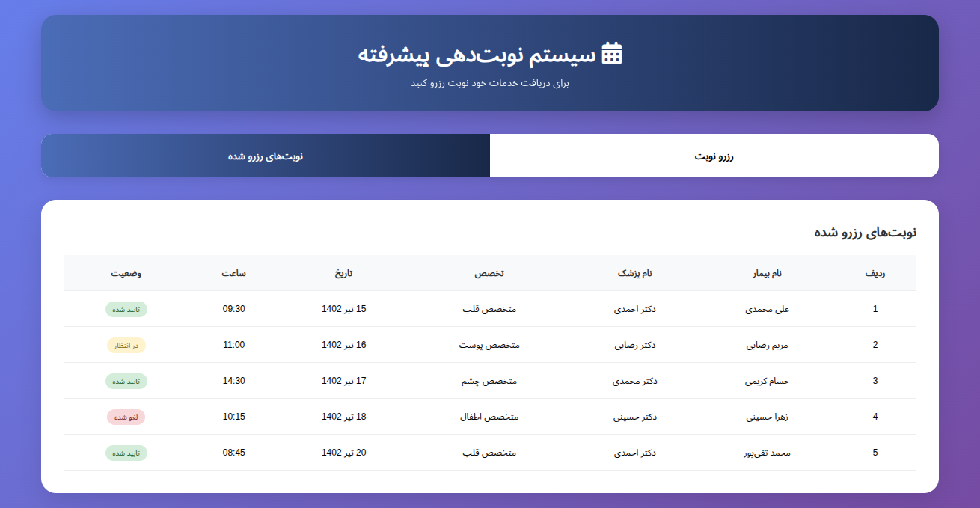The width and height of the screenshot is (980, 508).
Task: Click the ردیف column header
Action: [875, 273]
